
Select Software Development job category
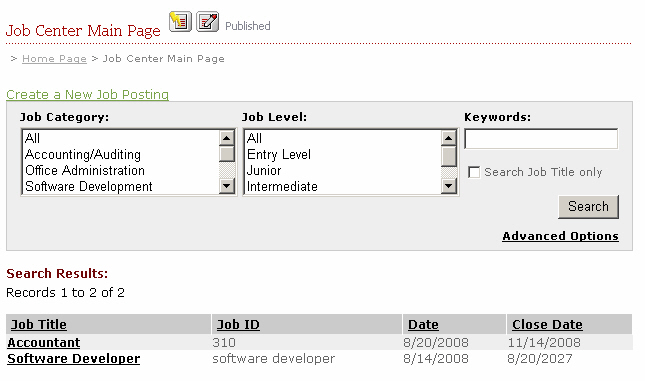coord(121,186)
